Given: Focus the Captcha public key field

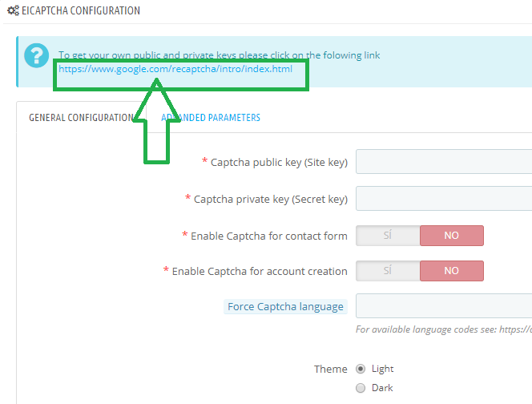Looking at the screenshot, I should (x=444, y=162).
